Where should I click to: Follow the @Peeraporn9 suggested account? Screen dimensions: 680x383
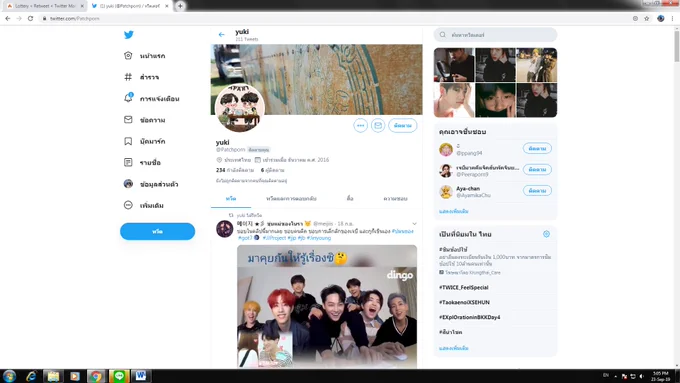537,169
